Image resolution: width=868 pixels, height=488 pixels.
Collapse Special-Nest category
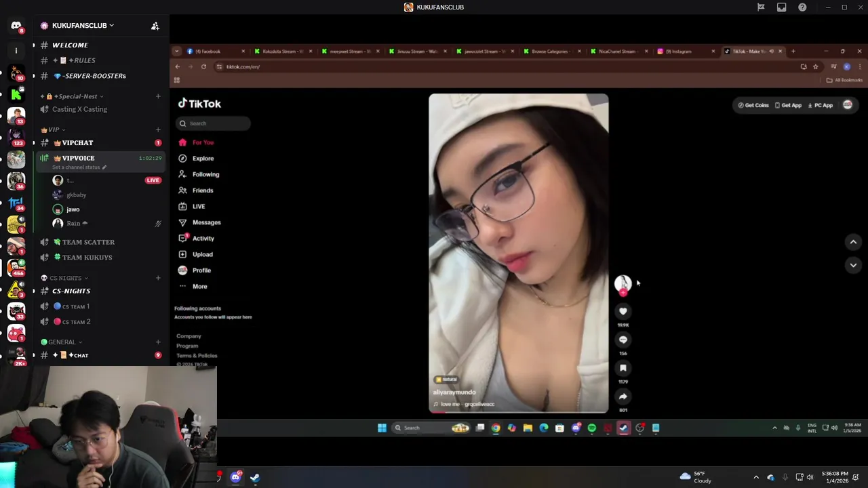point(72,96)
